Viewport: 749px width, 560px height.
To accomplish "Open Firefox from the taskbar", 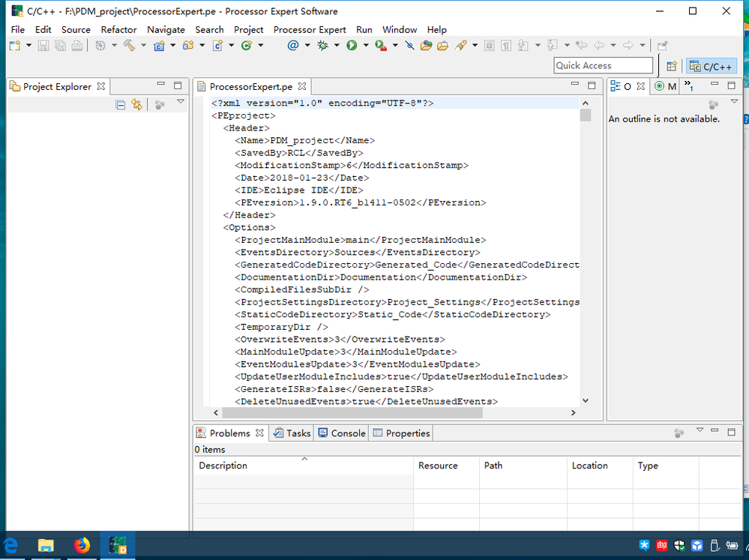I will [82, 545].
